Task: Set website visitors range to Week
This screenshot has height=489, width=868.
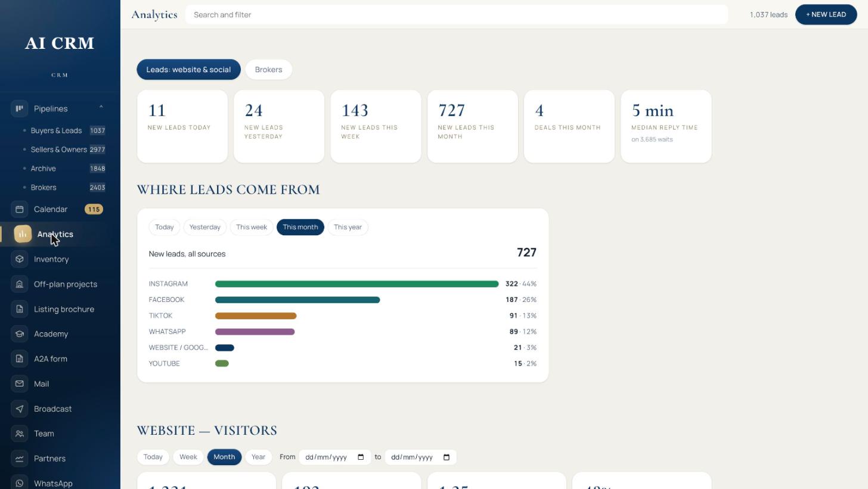Action: pos(188,457)
